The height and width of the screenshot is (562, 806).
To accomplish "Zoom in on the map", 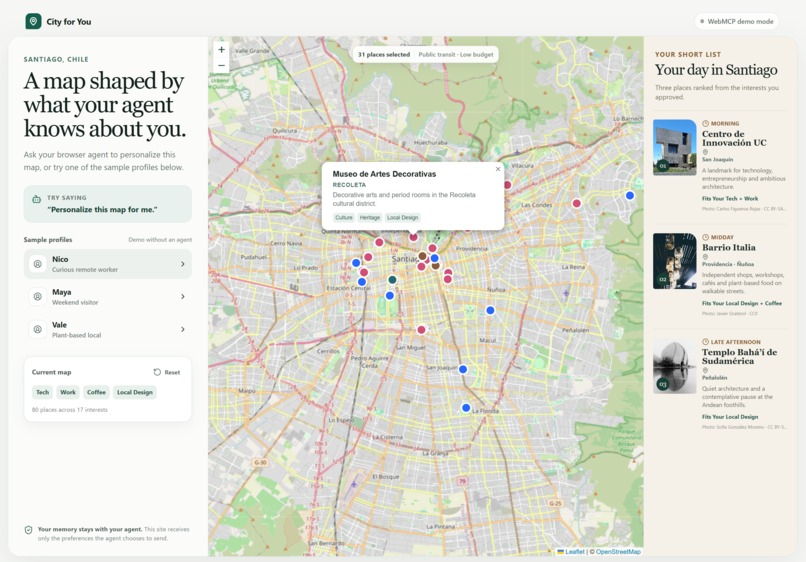I will click(x=222, y=49).
